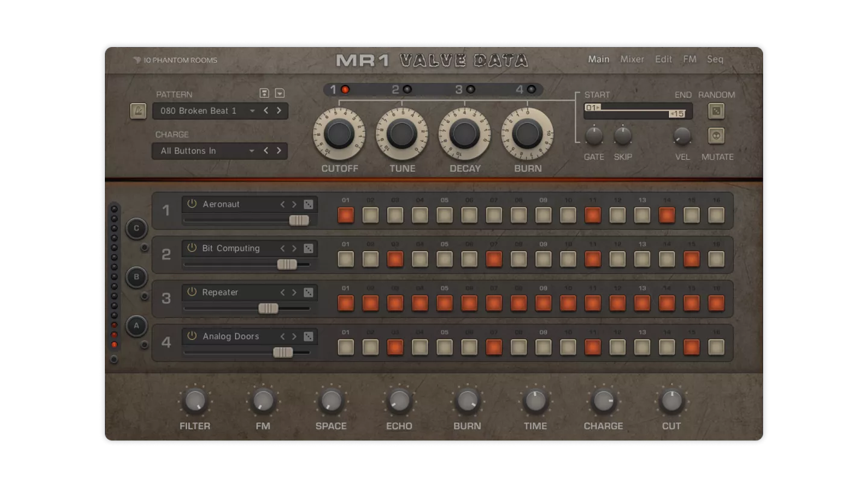
Task: Select previous sound before Analog Doors
Action: [x=282, y=336]
